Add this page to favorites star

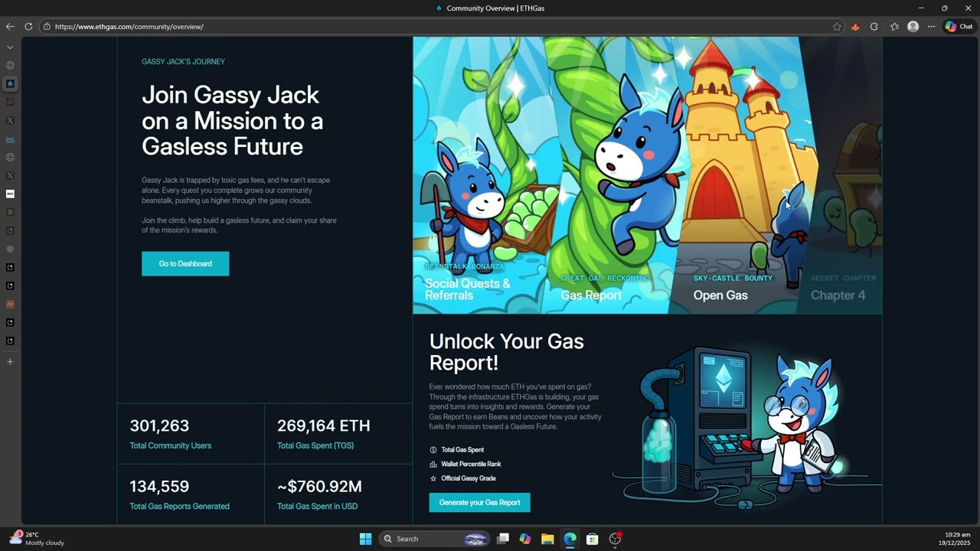click(x=837, y=26)
